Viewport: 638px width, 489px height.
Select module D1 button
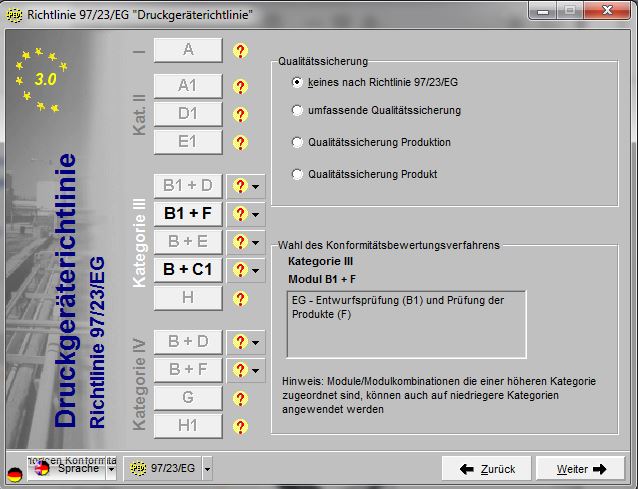pos(188,114)
